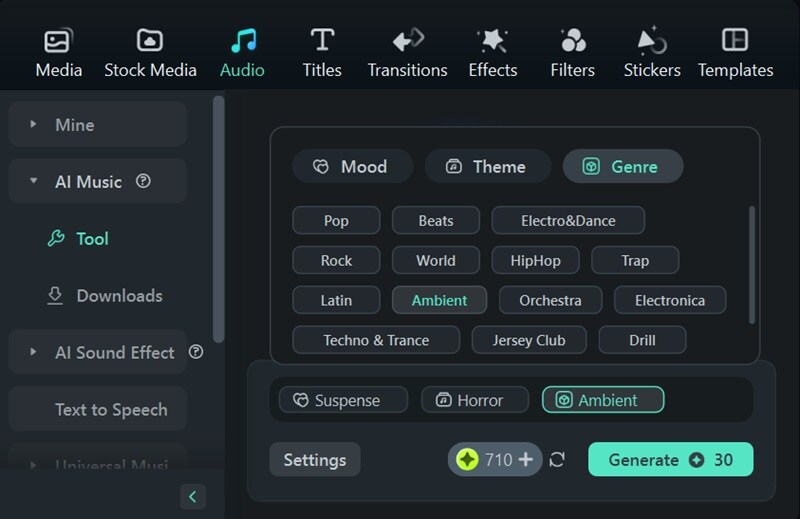The image size is (800, 519).
Task: Collapse the sidebar with chevron button
Action: click(x=193, y=497)
